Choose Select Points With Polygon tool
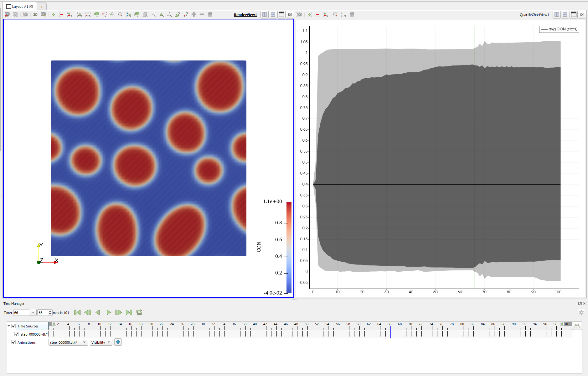Viewport: 588px width, 376px height. 121,14
